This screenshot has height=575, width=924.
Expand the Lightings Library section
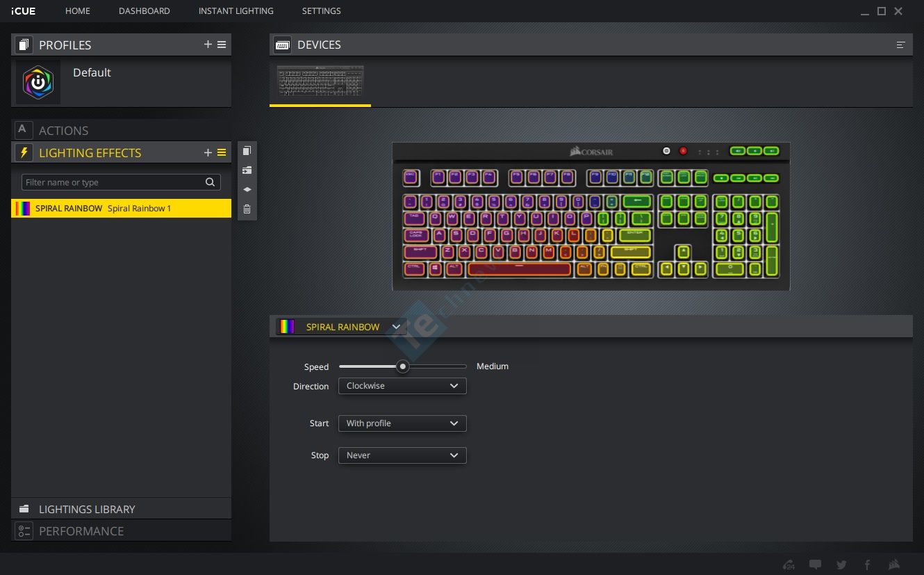click(x=121, y=509)
